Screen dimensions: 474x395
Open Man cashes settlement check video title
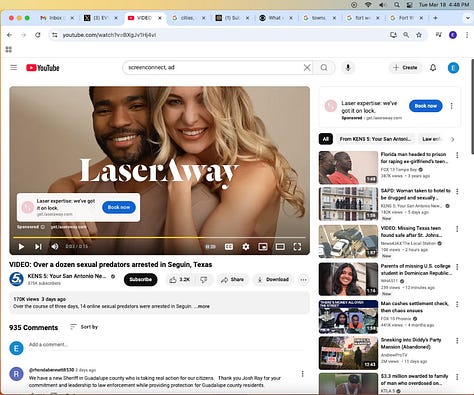(x=415, y=307)
